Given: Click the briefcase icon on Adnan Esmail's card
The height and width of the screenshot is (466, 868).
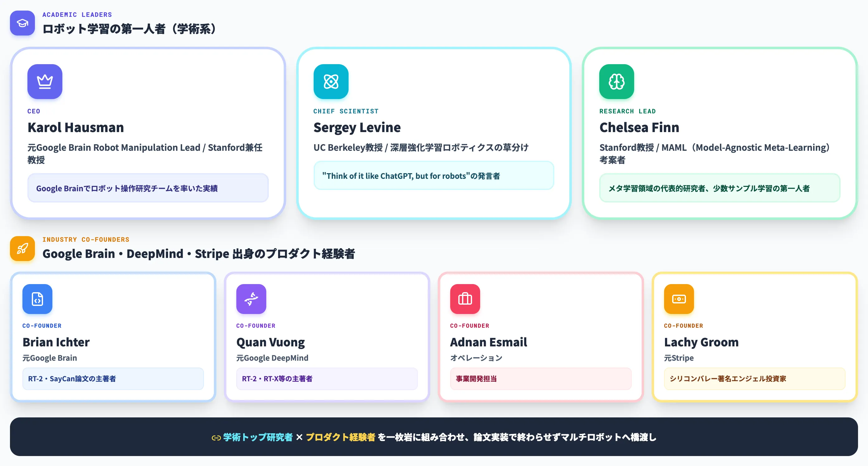Looking at the screenshot, I should [x=465, y=299].
